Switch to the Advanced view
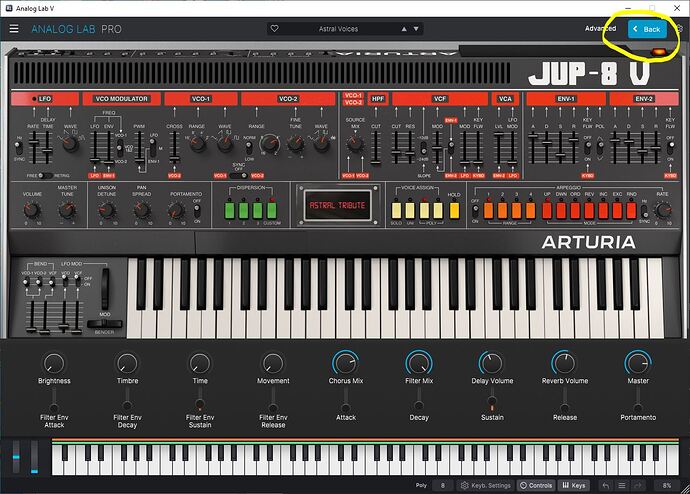The image size is (690, 494). 600,29
